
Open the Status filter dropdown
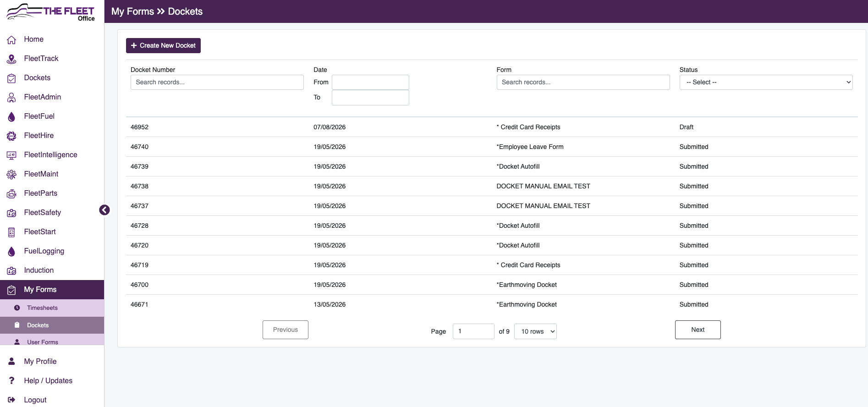tap(766, 82)
